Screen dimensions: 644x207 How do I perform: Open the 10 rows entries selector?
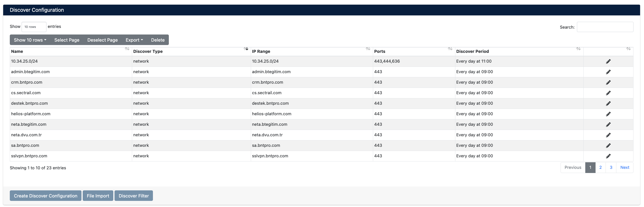point(34,27)
